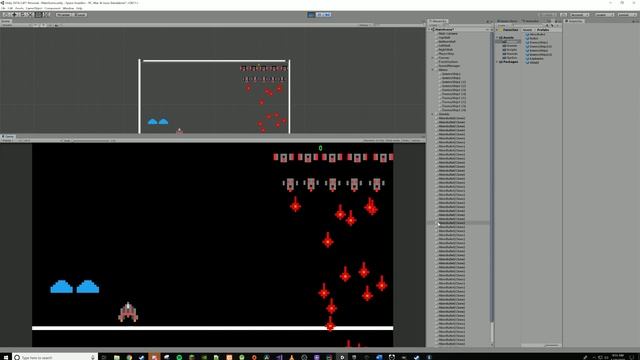Select BottomWall in Hierarchy
Viewport: 640px width, 360px height.
click(x=447, y=42)
